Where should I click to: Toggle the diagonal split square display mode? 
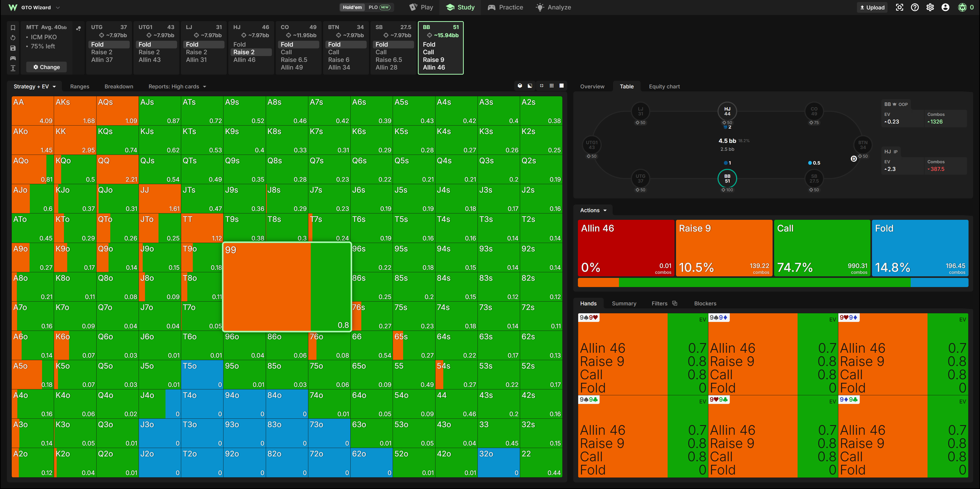pos(530,86)
